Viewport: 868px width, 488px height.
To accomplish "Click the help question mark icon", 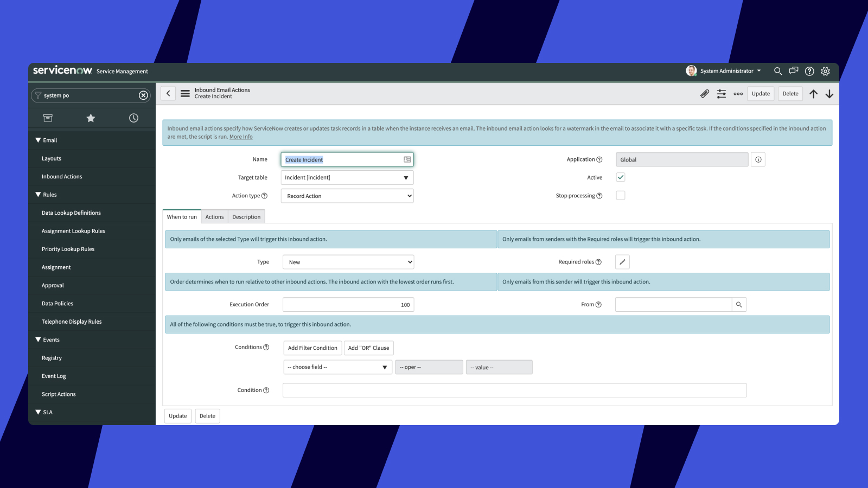I will tap(809, 71).
